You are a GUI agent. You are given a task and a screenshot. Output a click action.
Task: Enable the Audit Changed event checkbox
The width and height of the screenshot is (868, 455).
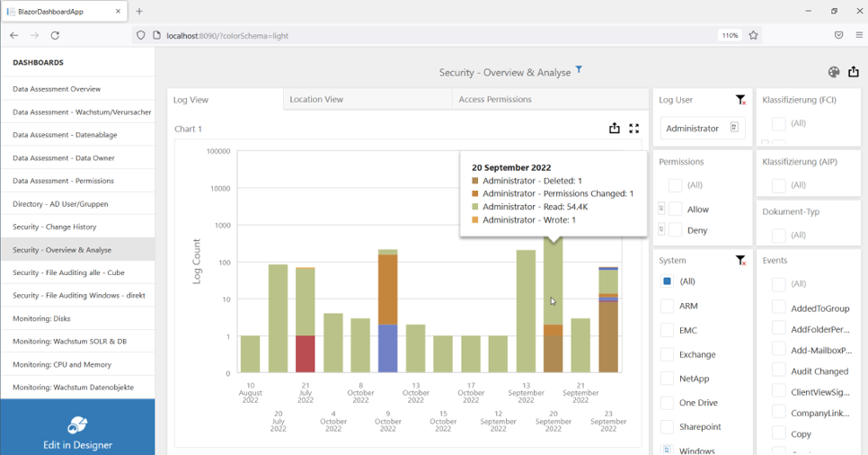point(779,370)
